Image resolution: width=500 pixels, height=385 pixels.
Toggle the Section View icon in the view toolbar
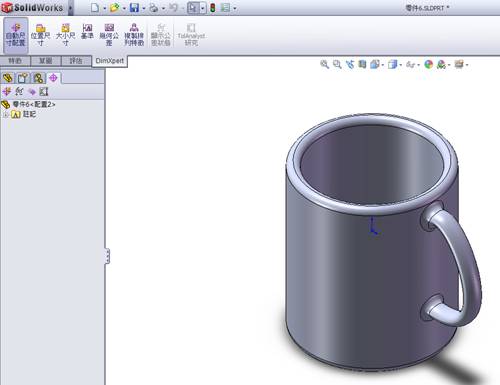pos(362,64)
